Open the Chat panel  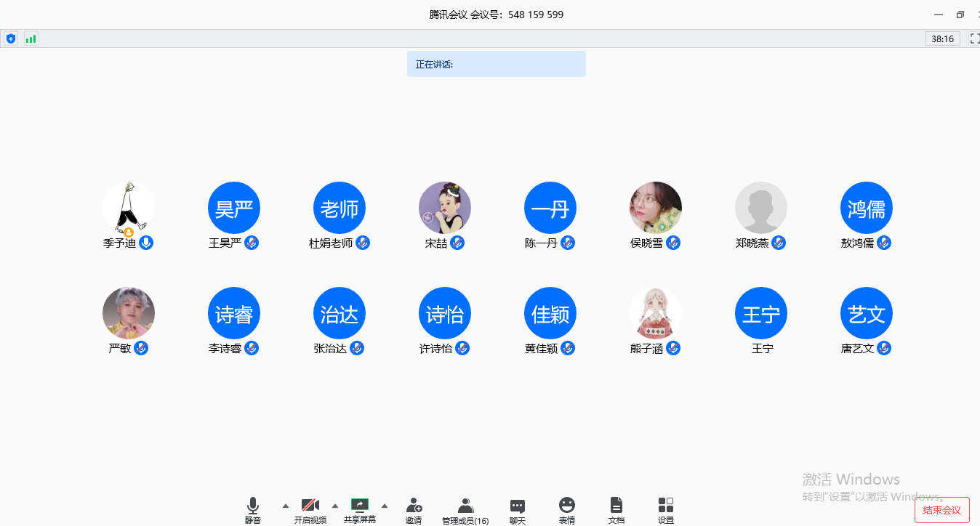(x=517, y=509)
